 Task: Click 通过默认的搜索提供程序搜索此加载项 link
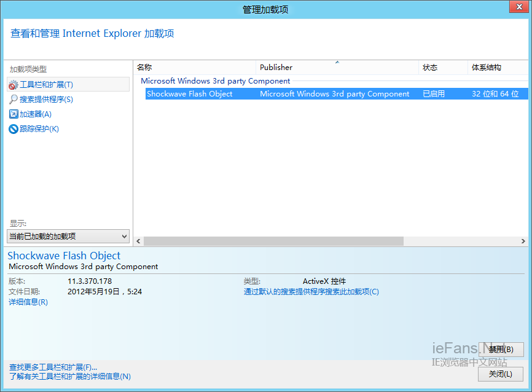click(x=311, y=292)
